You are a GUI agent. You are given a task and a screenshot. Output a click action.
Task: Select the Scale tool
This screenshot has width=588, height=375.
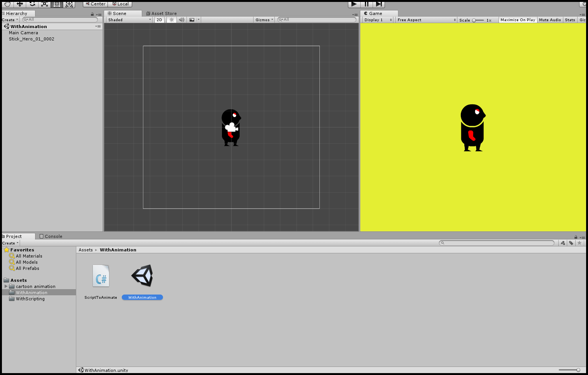tap(44, 4)
